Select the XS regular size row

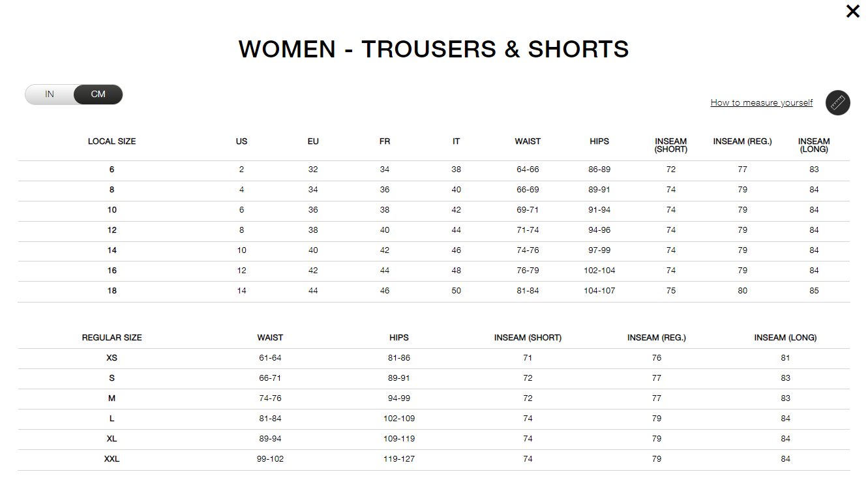point(434,358)
